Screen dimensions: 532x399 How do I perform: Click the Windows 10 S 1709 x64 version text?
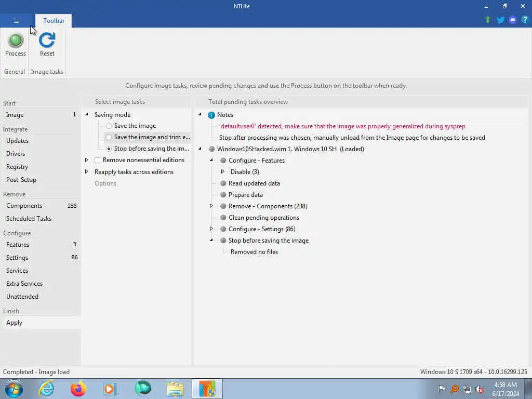474,372
